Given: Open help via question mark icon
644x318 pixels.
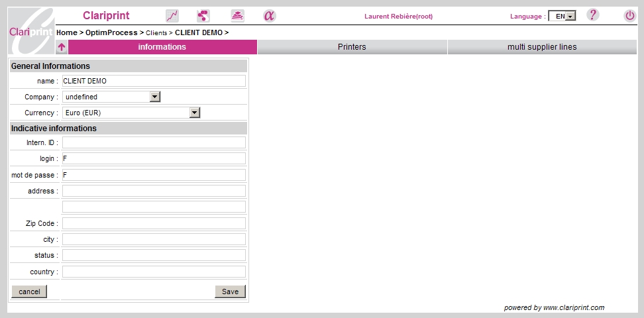Looking at the screenshot, I should 593,15.
